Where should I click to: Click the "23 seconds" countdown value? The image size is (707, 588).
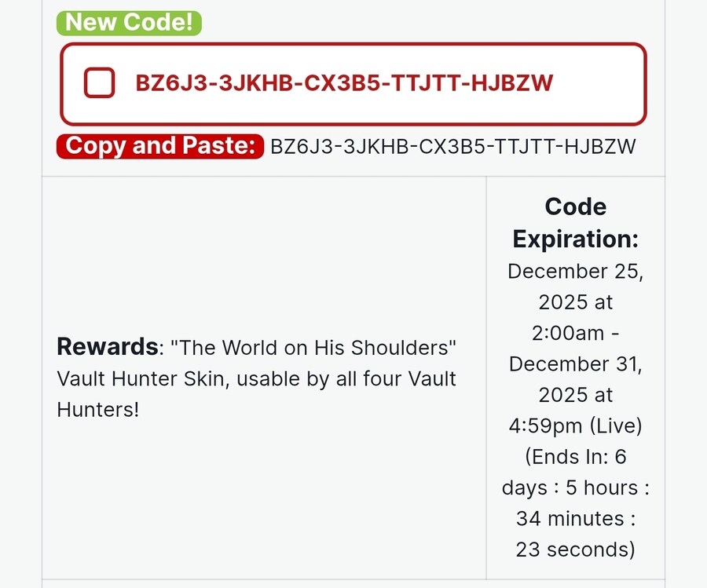574,550
